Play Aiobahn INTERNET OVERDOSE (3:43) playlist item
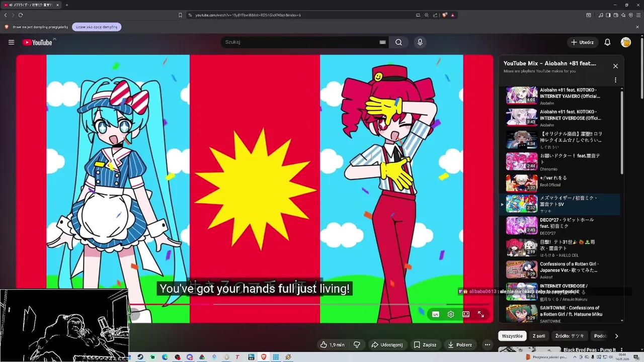This screenshot has height=362, width=644. pyautogui.click(x=559, y=118)
